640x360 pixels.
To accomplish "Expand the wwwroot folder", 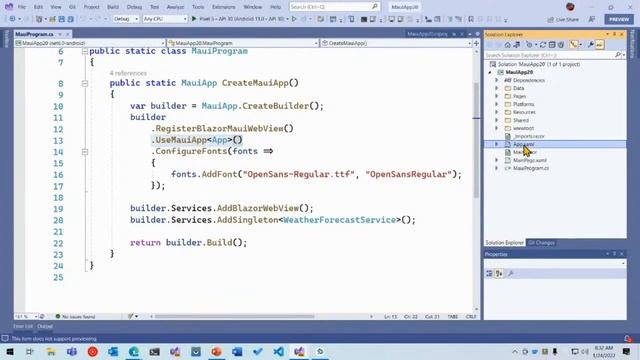I will click(497, 128).
